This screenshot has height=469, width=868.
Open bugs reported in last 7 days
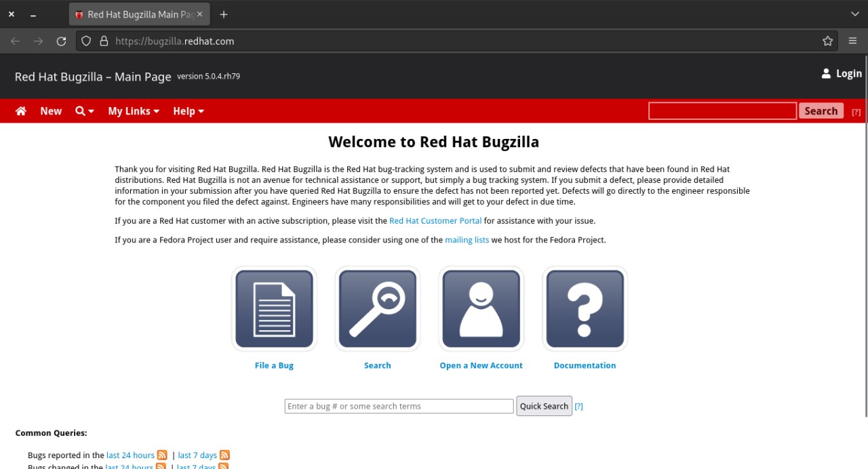click(x=197, y=455)
